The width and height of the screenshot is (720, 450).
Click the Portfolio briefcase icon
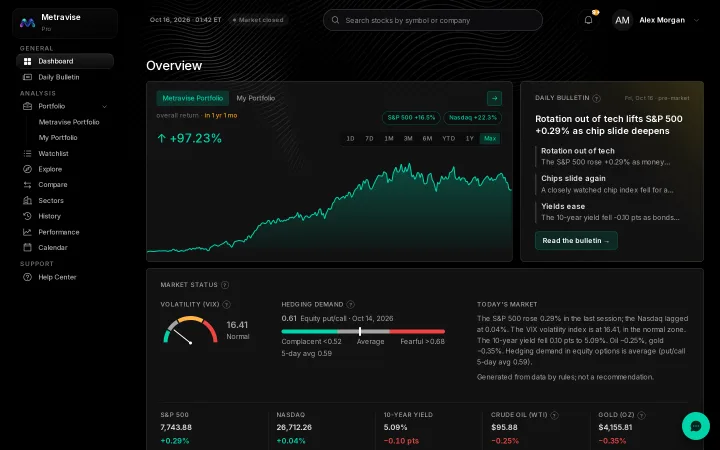coord(28,106)
